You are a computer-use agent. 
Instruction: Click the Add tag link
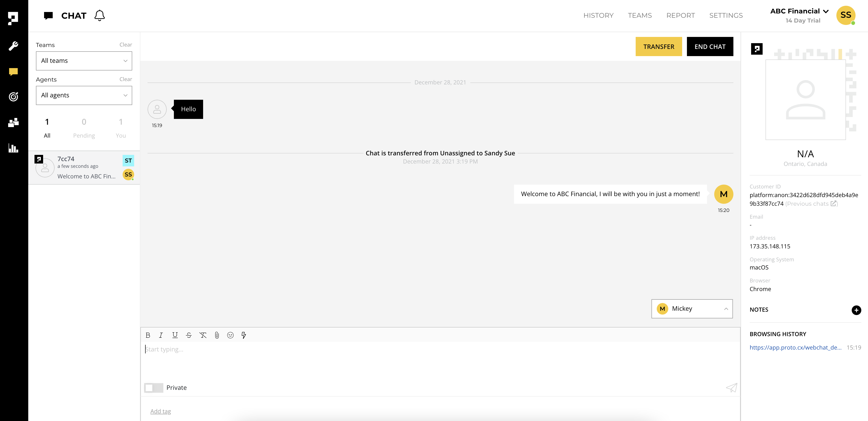pyautogui.click(x=160, y=411)
